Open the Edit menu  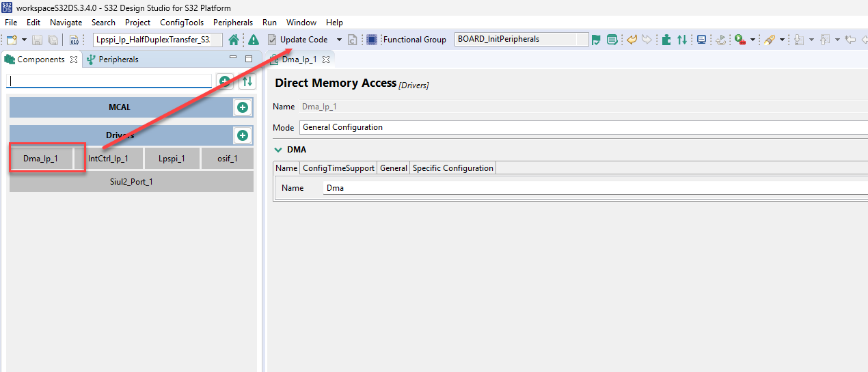(x=33, y=23)
